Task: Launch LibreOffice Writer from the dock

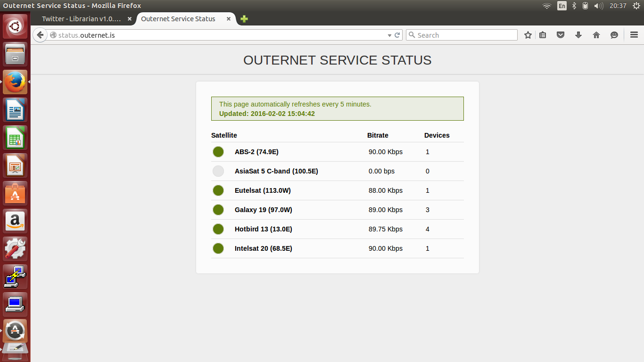Action: 15,110
